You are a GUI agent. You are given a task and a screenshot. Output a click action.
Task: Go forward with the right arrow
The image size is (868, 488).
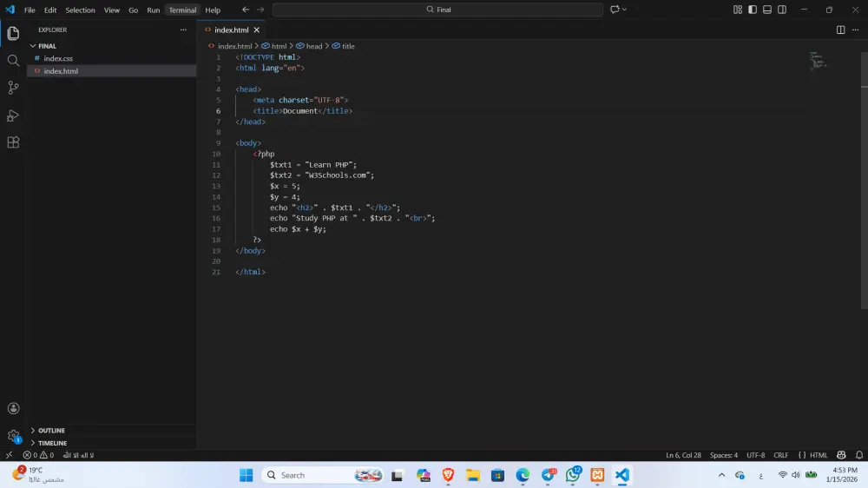(x=260, y=10)
